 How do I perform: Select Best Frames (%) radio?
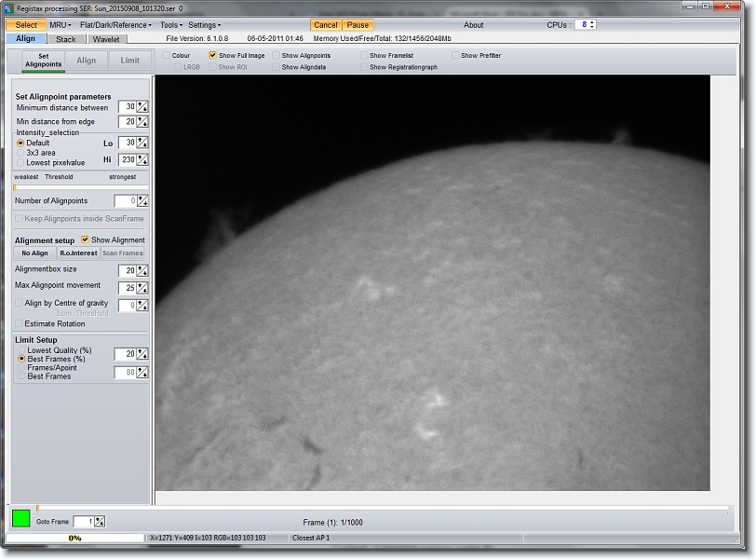[x=21, y=359]
